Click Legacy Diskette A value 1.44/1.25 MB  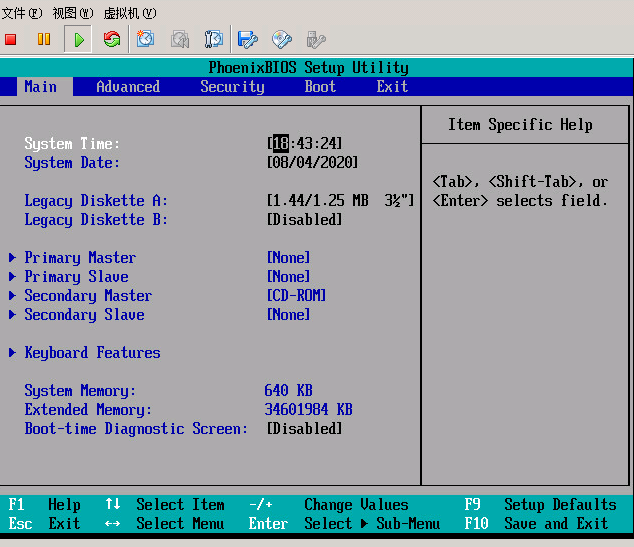pos(340,201)
